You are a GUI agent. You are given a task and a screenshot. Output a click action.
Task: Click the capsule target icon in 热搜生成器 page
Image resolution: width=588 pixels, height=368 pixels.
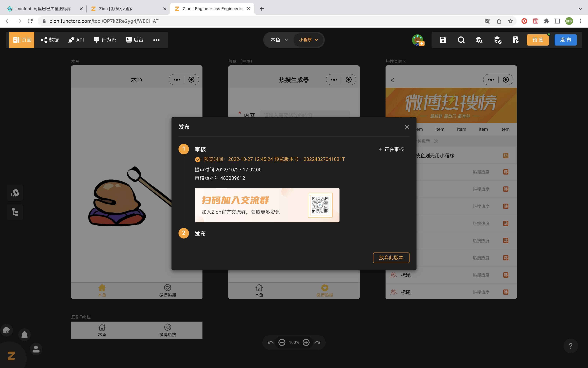point(349,80)
